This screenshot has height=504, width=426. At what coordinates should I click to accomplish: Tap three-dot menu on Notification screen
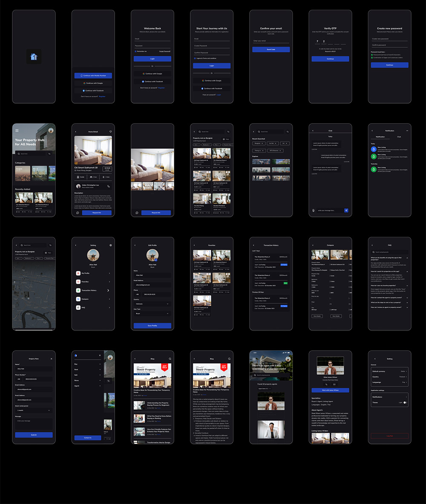click(407, 130)
